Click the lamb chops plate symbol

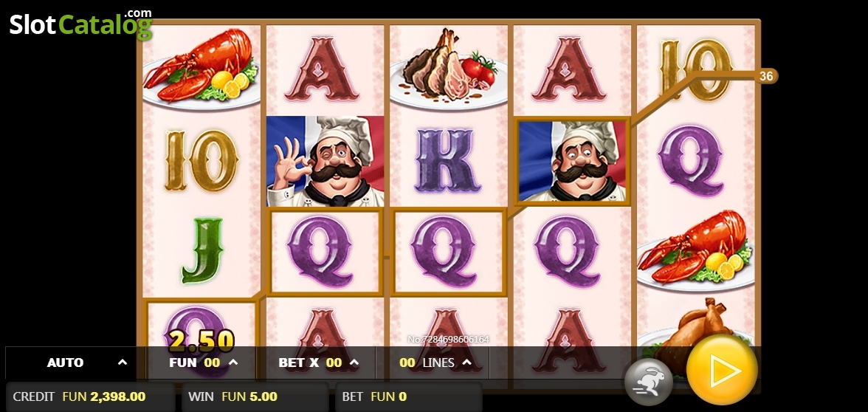[x=448, y=68]
